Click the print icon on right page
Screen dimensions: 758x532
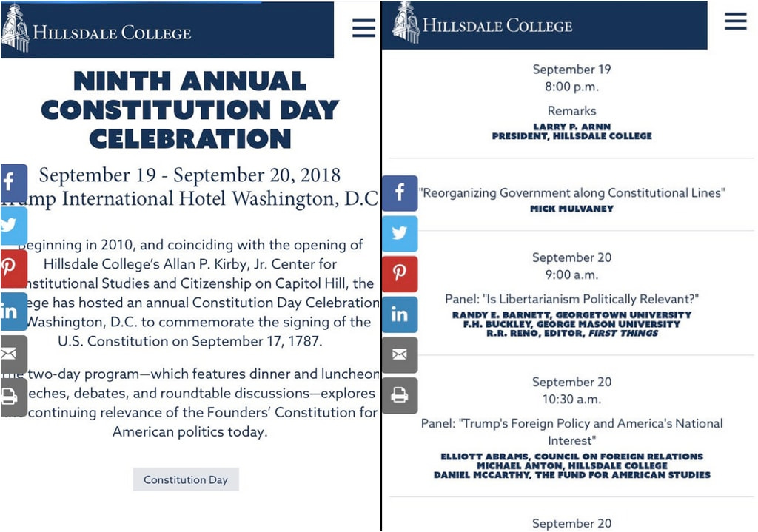click(x=400, y=396)
